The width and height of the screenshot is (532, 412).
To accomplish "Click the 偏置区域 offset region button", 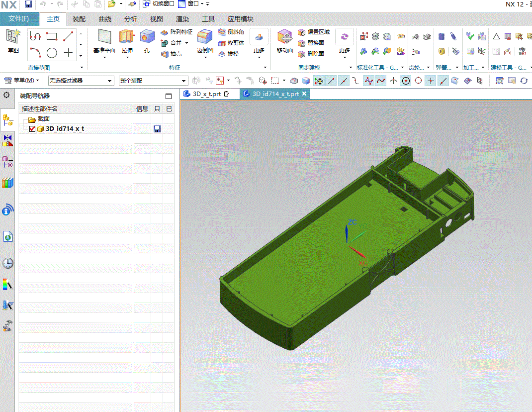I will (314, 32).
